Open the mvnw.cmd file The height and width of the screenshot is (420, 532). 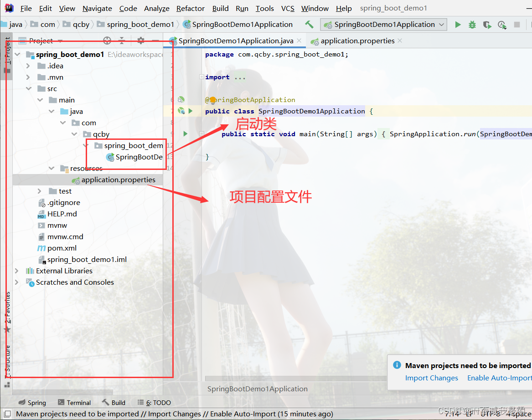[60, 236]
